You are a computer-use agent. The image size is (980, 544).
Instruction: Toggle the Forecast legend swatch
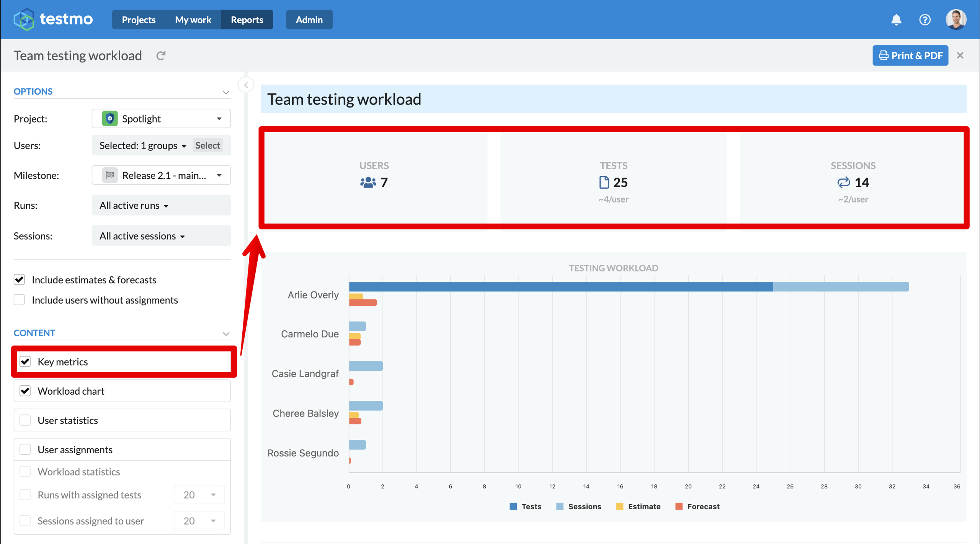pyautogui.click(x=679, y=506)
